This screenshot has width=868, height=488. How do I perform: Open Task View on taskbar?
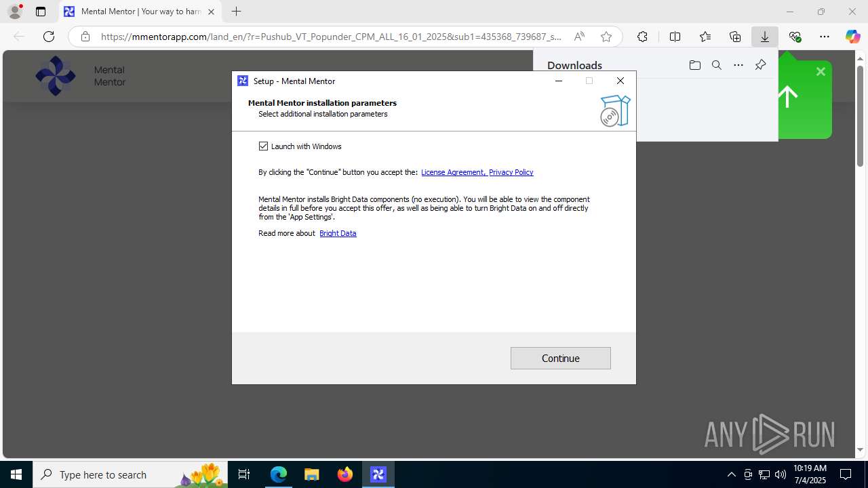244,474
